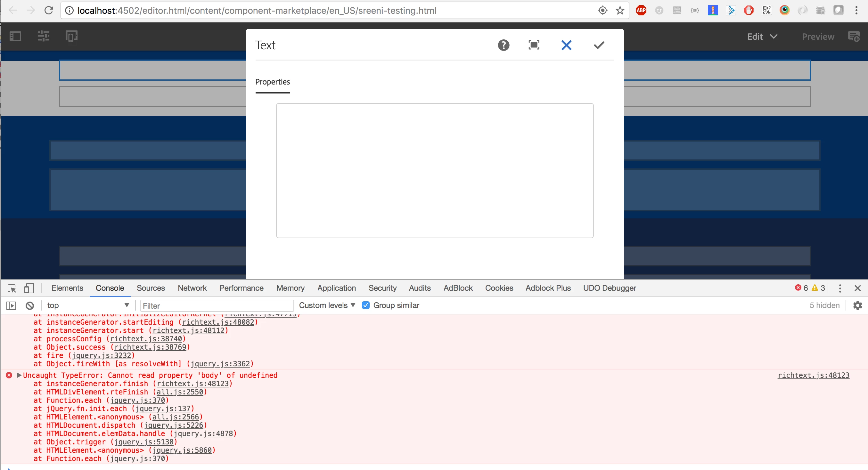Screen dimensions: 868x470
Task: Uncheck the Group similar checkbox
Action: (x=365, y=305)
